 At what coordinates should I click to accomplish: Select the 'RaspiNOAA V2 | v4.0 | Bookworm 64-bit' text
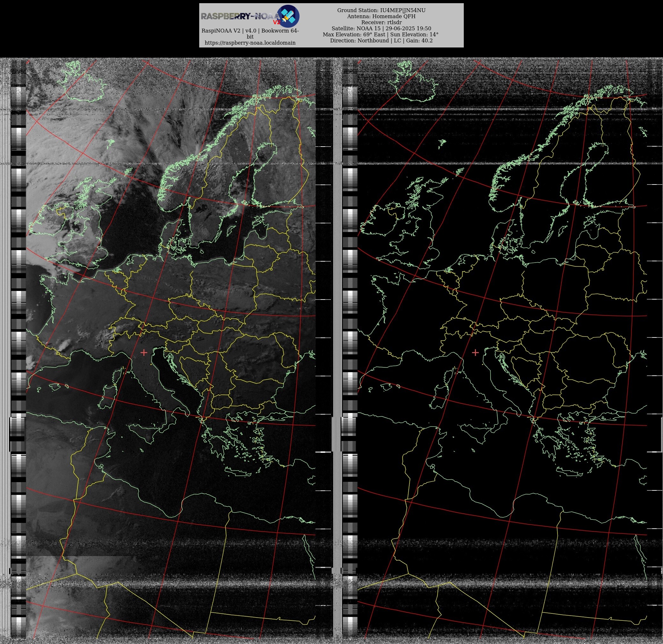(x=250, y=33)
